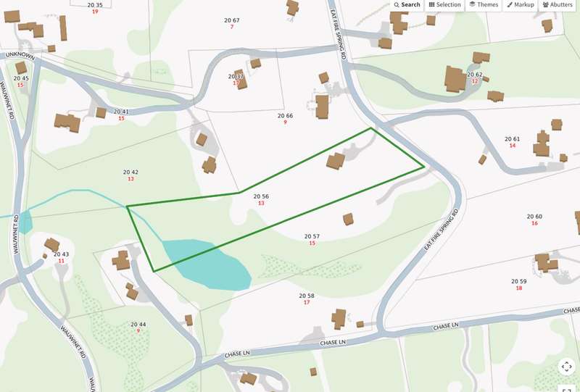The height and width of the screenshot is (392, 580).
Task: Click the layers icon beside Themes
Action: coord(473,4)
